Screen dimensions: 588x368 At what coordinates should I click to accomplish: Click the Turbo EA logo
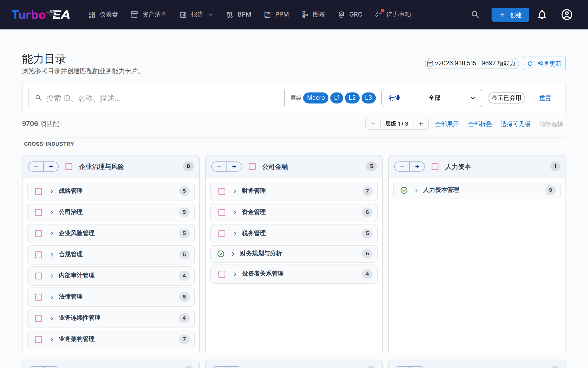click(41, 14)
